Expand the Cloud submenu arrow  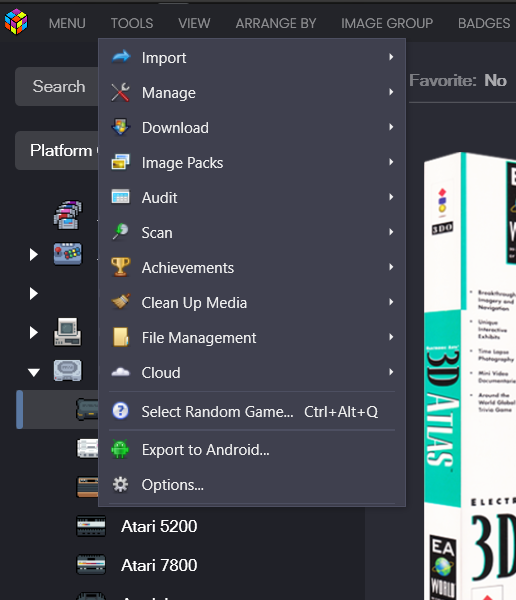click(x=391, y=372)
